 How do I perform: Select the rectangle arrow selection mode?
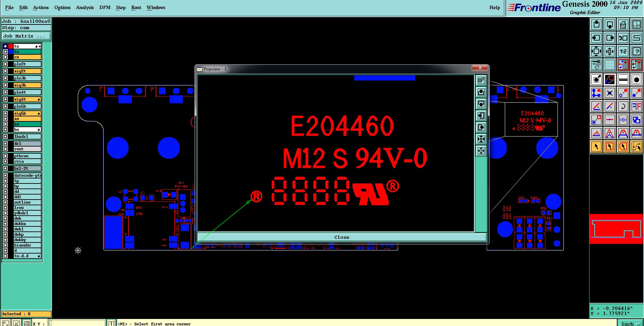click(610, 147)
